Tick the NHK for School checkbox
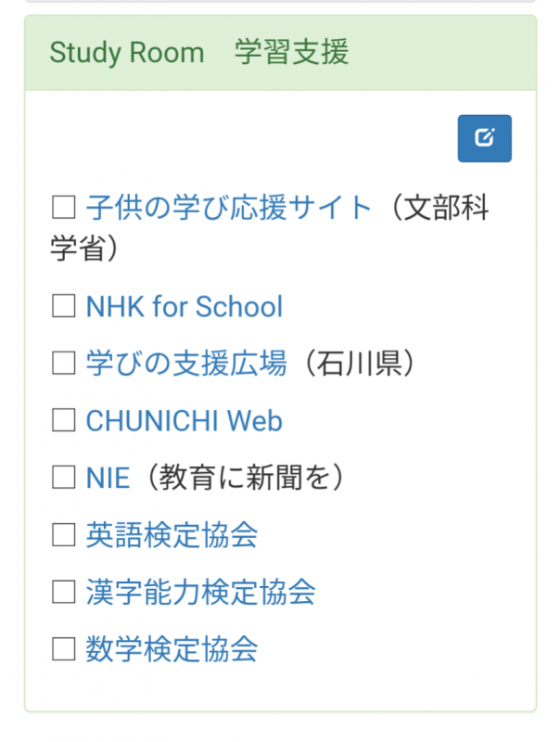Screen dimensions: 560x742 63,307
